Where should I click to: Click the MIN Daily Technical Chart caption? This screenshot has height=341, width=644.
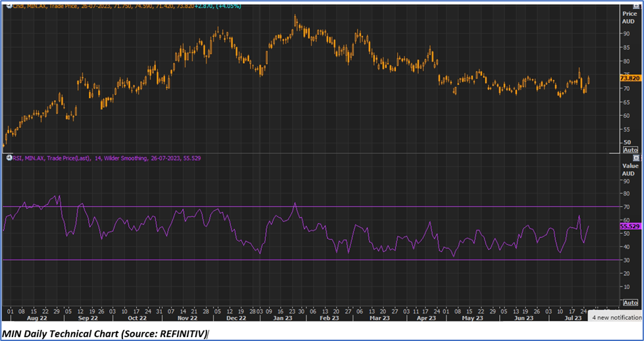pyautogui.click(x=104, y=332)
